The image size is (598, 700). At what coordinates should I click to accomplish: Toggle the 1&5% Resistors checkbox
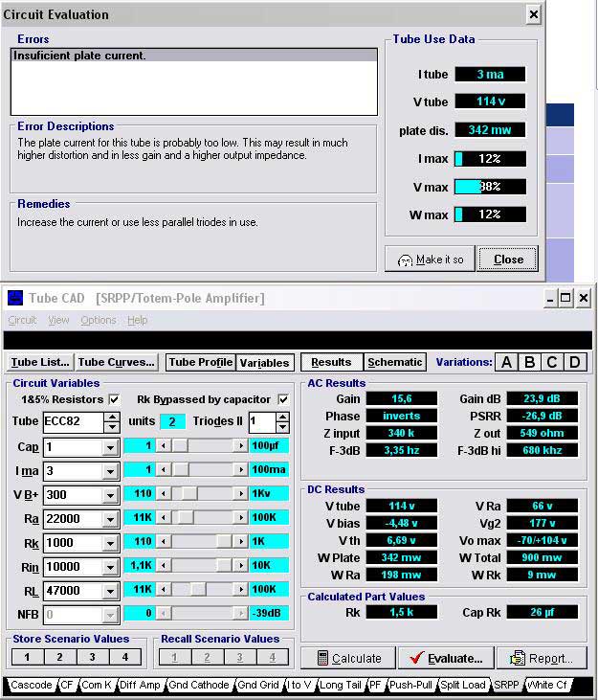pyautogui.click(x=114, y=399)
